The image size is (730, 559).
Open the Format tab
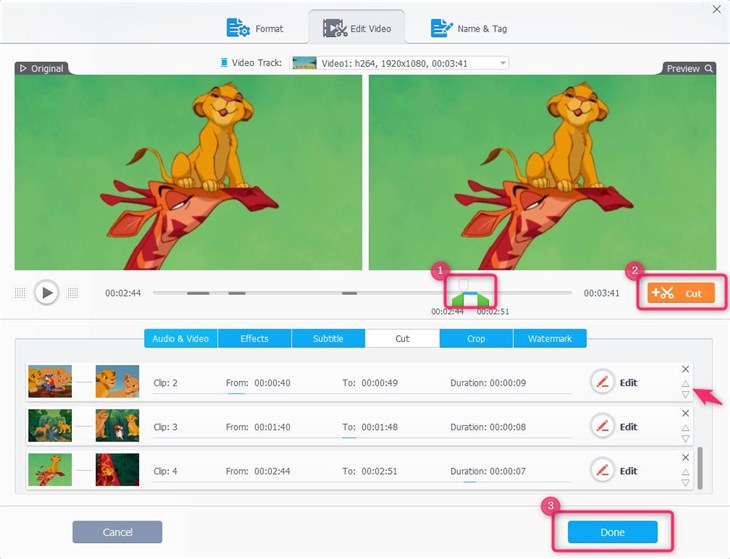click(255, 28)
